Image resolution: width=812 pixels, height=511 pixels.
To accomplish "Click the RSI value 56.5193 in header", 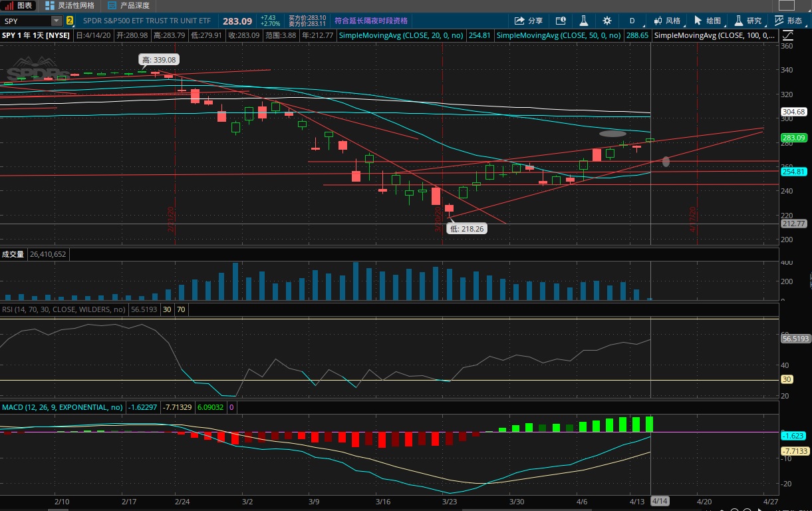I will pyautogui.click(x=144, y=309).
